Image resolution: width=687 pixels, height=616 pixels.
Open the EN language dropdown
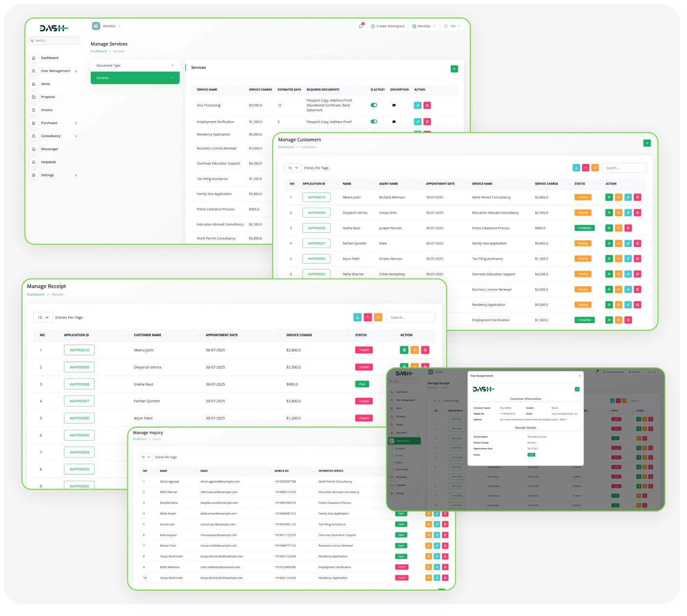pos(452,26)
